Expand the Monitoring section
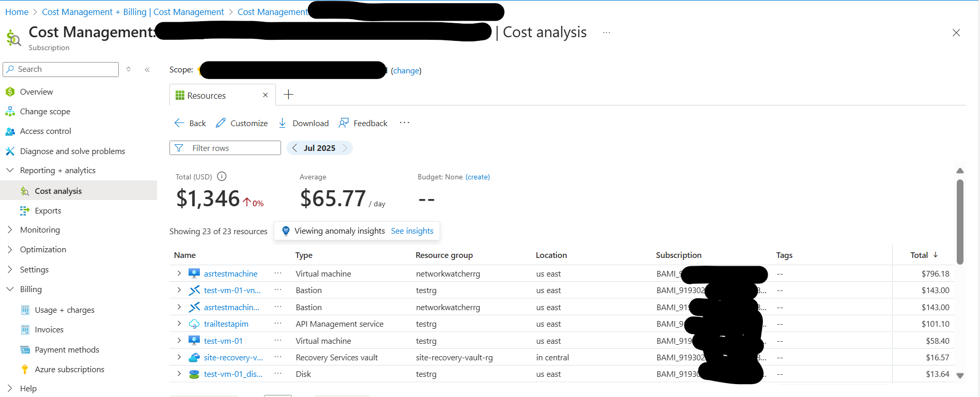The width and height of the screenshot is (980, 397). (x=10, y=230)
